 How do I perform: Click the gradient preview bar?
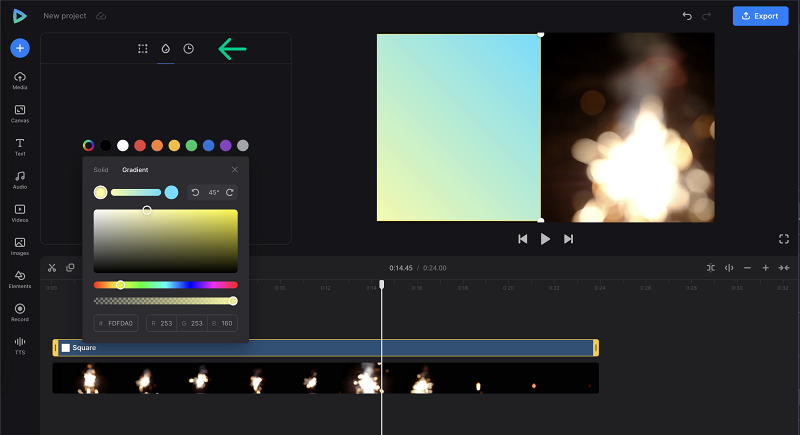pos(136,192)
